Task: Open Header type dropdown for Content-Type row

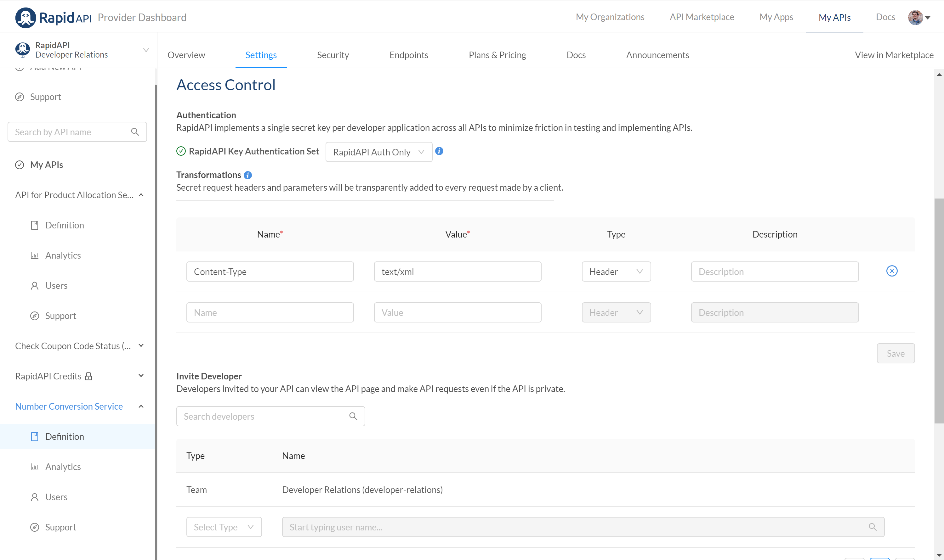Action: [616, 272]
